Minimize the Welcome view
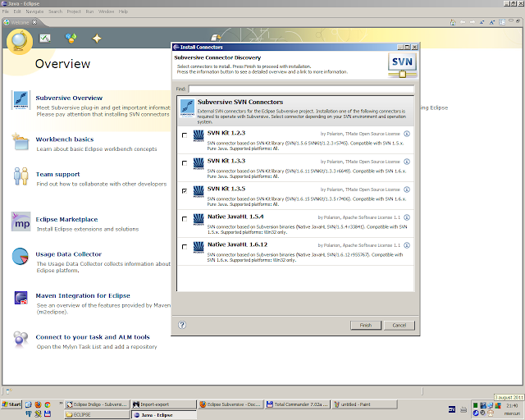 coord(511,21)
